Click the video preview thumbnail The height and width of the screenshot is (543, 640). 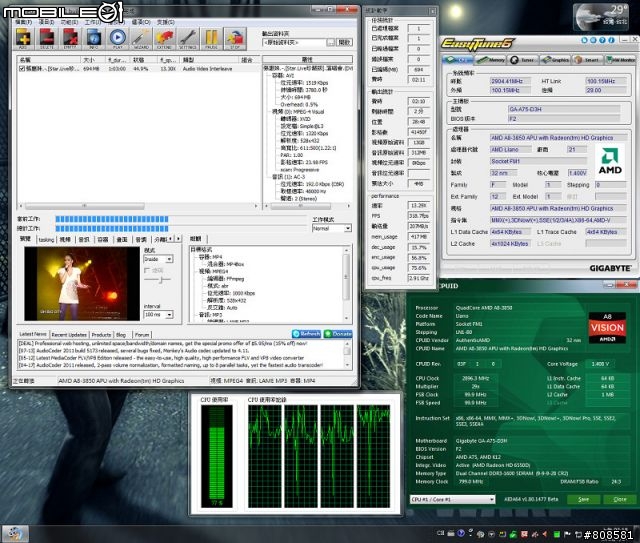82,283
